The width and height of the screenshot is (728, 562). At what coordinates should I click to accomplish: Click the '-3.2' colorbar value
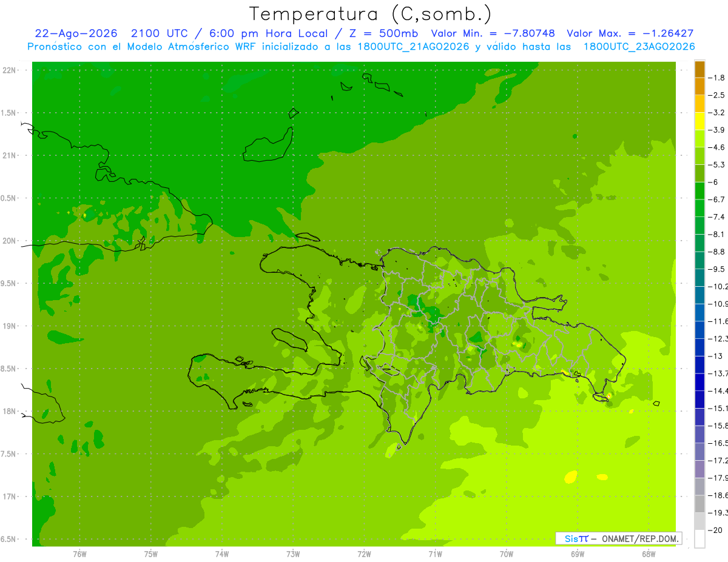(717, 113)
